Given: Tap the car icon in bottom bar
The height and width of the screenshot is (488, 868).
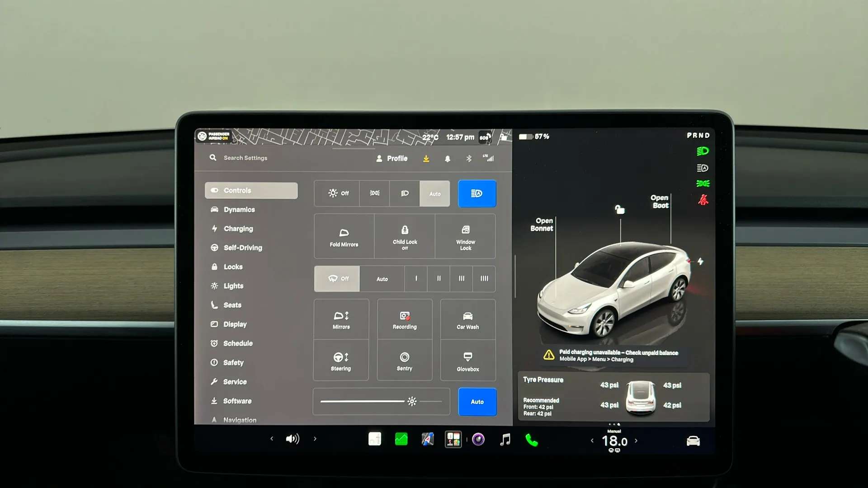Looking at the screenshot, I should click(693, 441).
